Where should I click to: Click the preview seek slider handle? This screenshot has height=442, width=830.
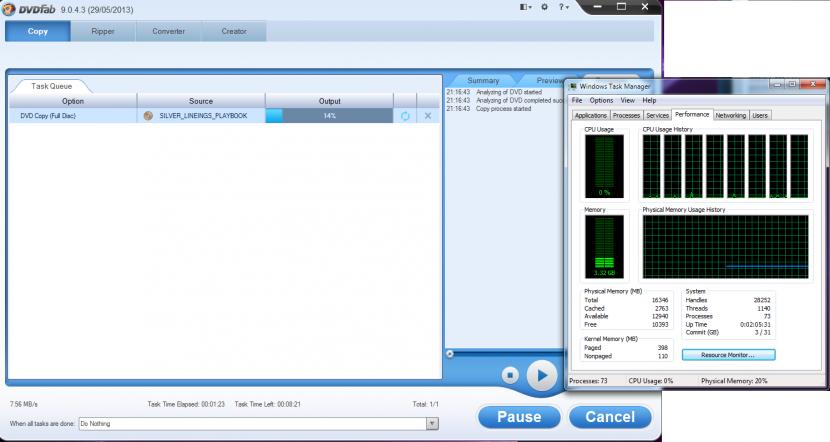(449, 353)
